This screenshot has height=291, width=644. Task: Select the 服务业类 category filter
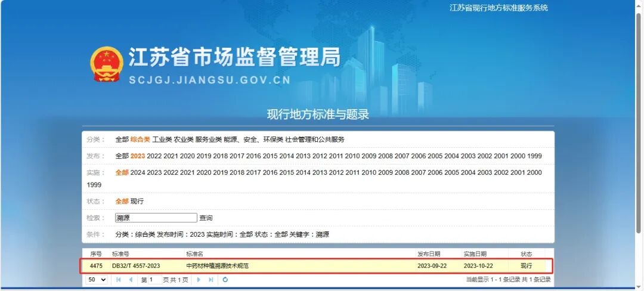click(208, 140)
